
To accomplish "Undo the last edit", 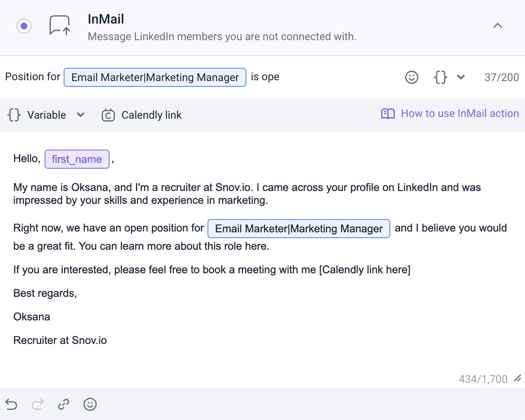I will (x=12, y=404).
